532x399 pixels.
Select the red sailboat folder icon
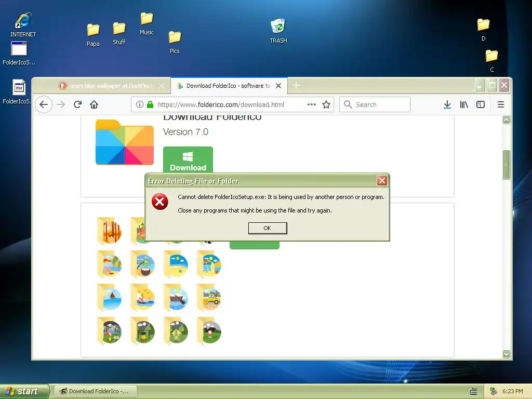tap(110, 298)
